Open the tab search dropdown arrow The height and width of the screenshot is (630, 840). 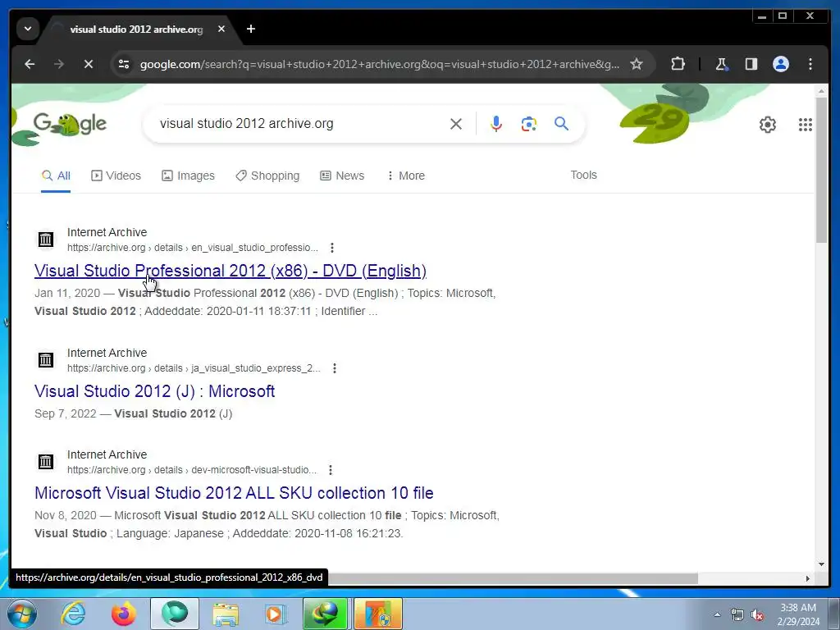pos(28,29)
